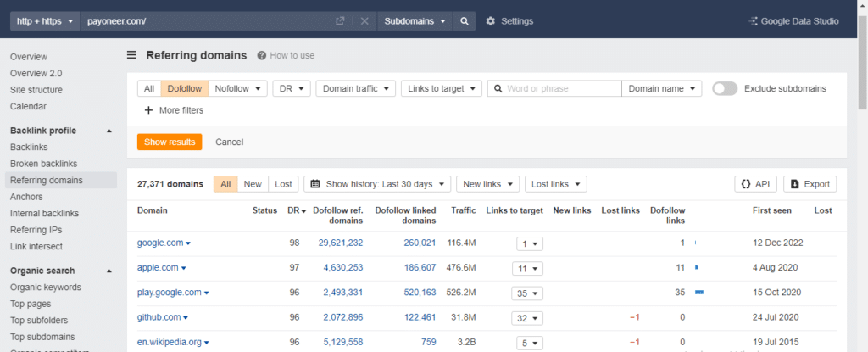
Task: Open How to use help
Action: [x=286, y=55]
